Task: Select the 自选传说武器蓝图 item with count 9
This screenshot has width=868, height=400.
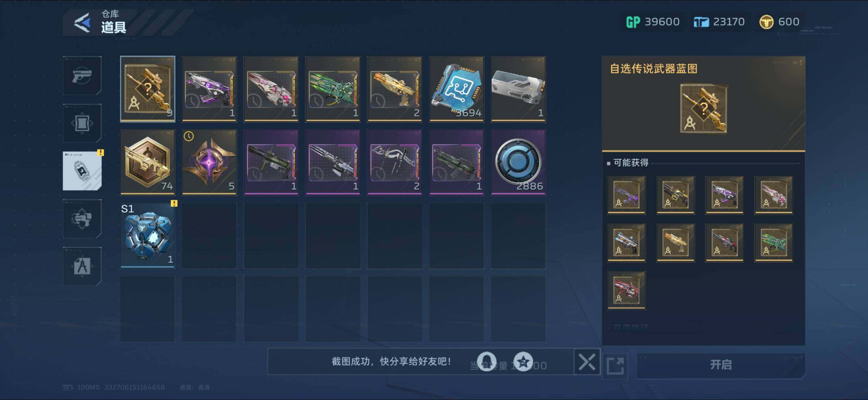Action: (148, 89)
